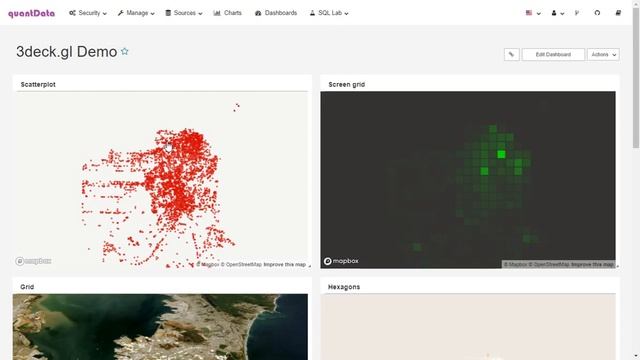This screenshot has height=360, width=640.
Task: Go to Dashboards page
Action: pyautogui.click(x=276, y=13)
